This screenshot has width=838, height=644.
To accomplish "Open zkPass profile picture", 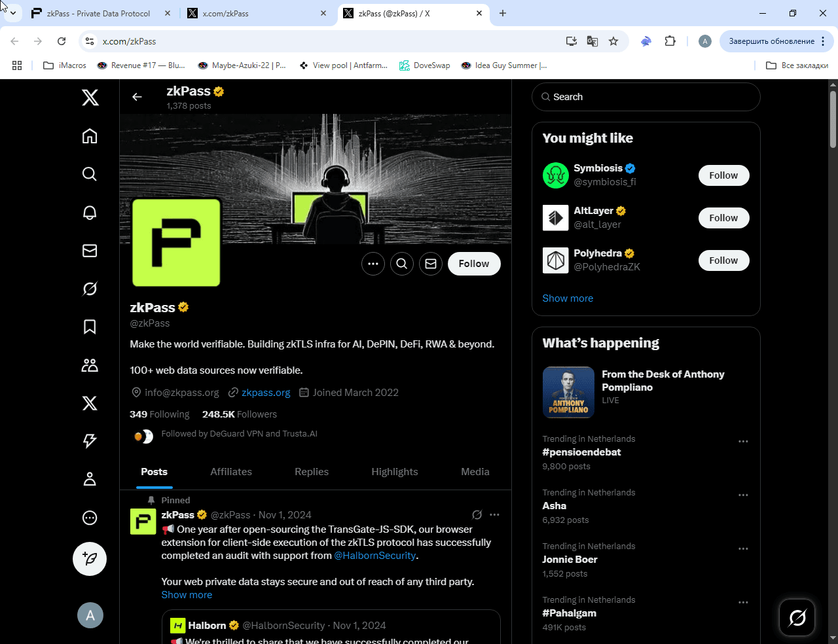I will (x=176, y=242).
